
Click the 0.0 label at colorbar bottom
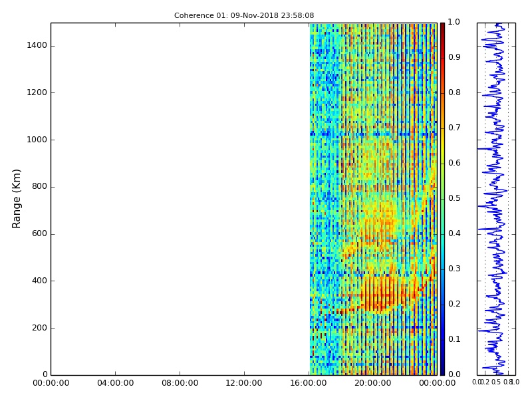pyautogui.click(x=454, y=374)
